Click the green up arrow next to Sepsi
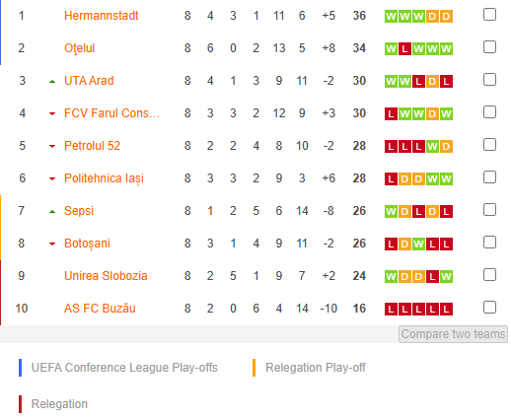The image size is (511, 420). [52, 212]
